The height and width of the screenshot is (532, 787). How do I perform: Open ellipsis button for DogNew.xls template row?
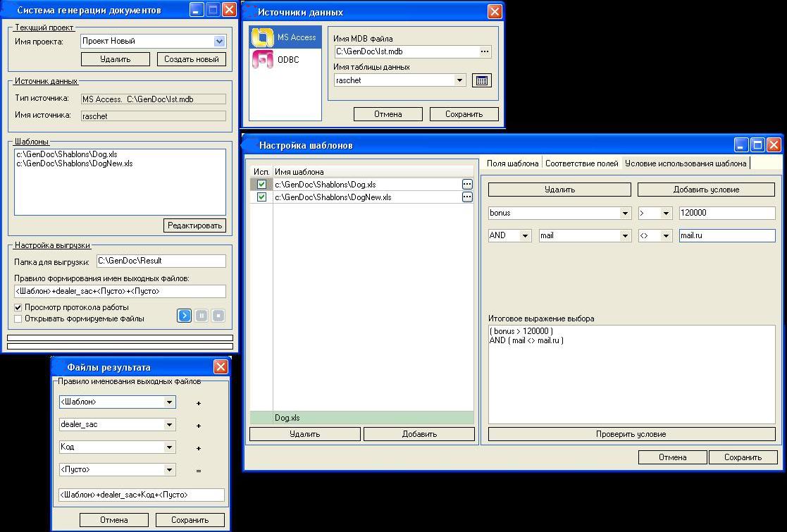point(467,197)
